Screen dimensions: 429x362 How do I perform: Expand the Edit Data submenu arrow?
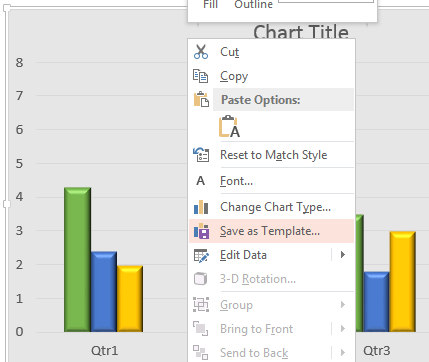[x=343, y=255]
